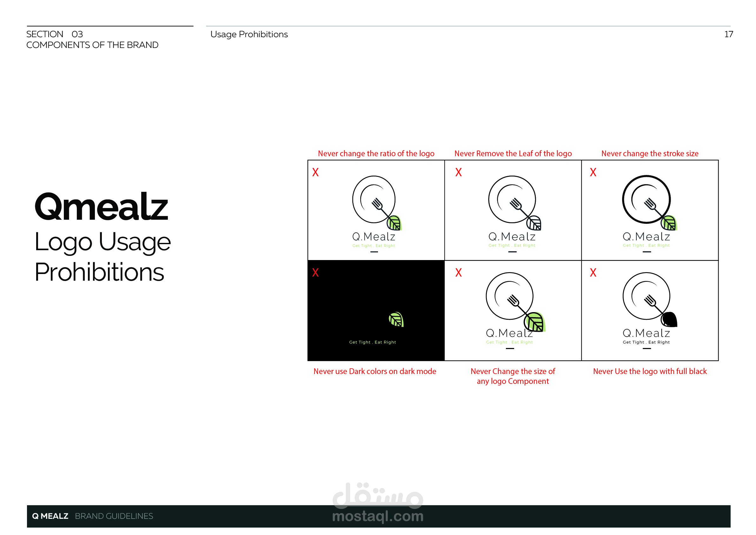Viewport: 756px width, 535px height.
Task: Click the red X in the removed-leaf example
Action: click(x=458, y=172)
